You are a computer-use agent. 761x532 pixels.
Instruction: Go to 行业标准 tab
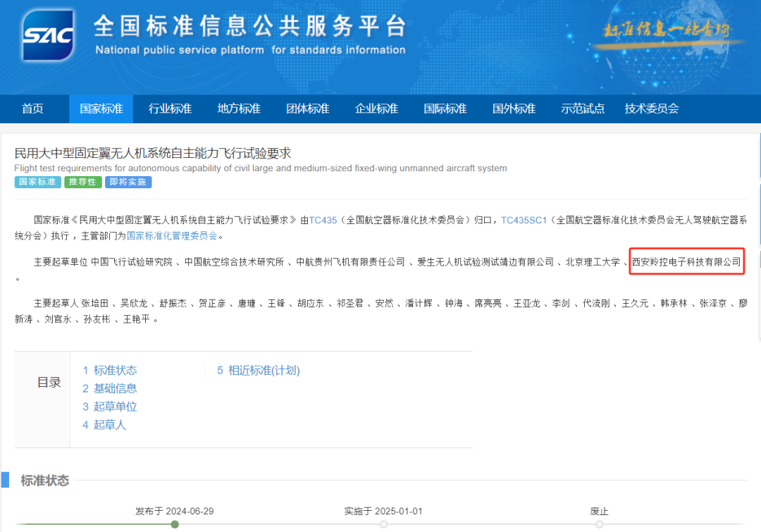coord(170,109)
